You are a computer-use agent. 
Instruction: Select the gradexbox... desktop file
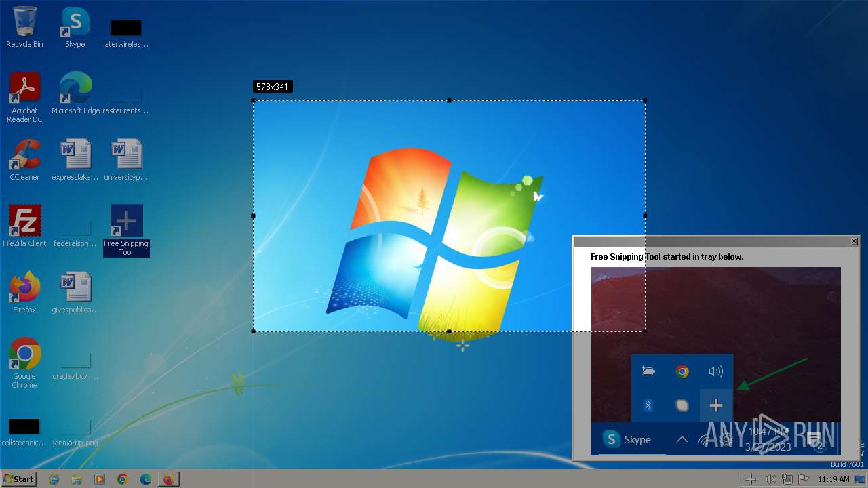(75, 365)
